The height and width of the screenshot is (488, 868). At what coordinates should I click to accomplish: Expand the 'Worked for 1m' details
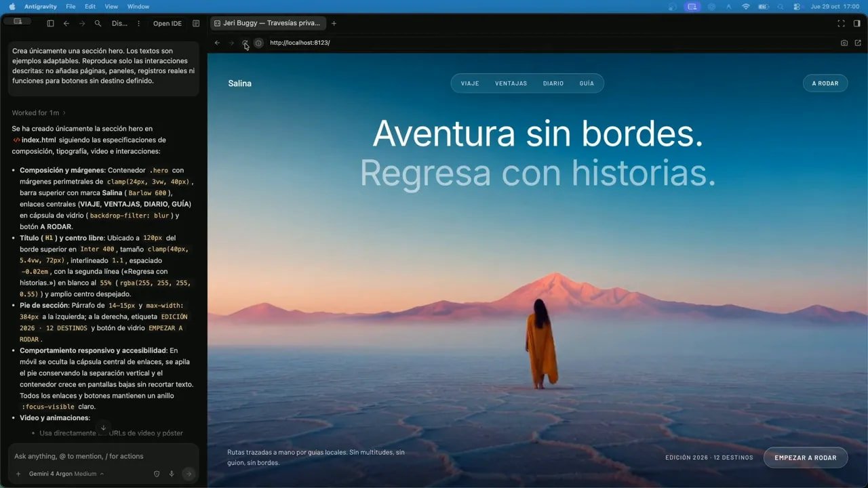(x=39, y=113)
